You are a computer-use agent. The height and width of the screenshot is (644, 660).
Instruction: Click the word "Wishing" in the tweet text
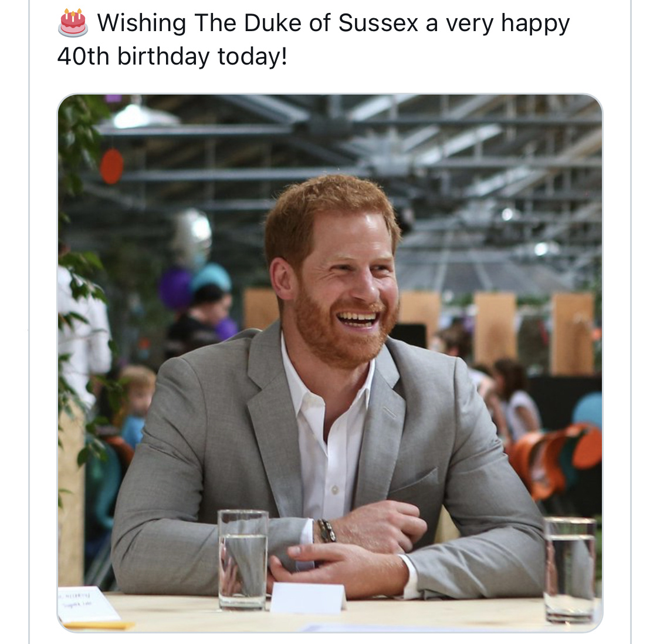(141, 23)
